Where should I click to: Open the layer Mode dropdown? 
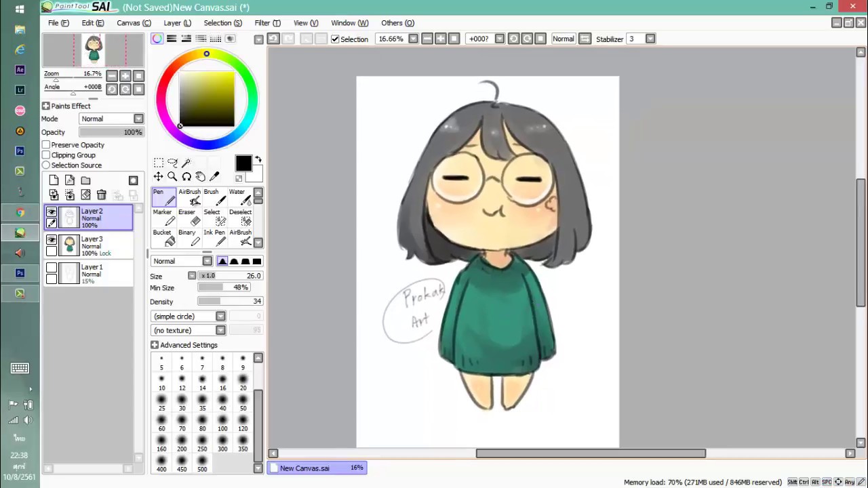coord(111,119)
